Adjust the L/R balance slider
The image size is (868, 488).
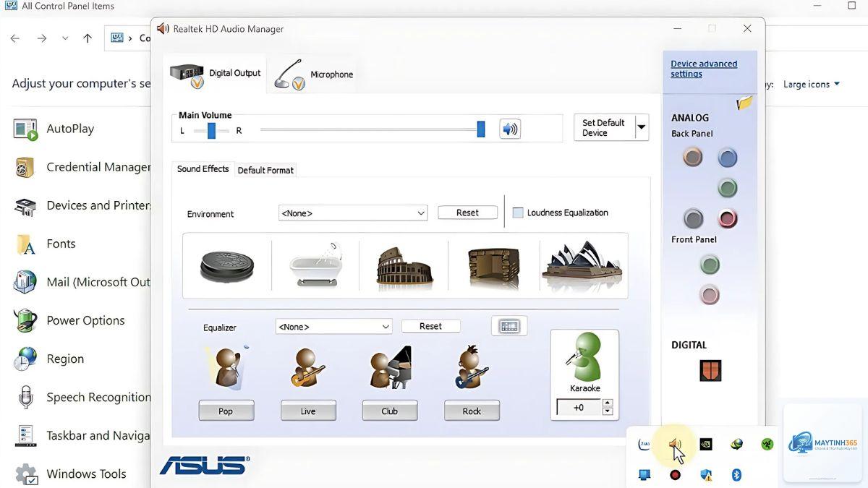pos(211,130)
